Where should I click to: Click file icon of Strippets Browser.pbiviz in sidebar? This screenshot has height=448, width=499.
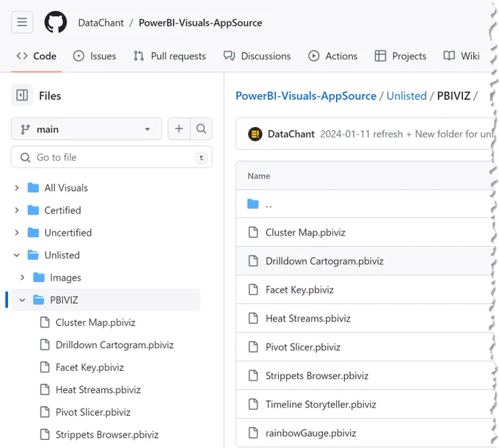pyautogui.click(x=45, y=434)
